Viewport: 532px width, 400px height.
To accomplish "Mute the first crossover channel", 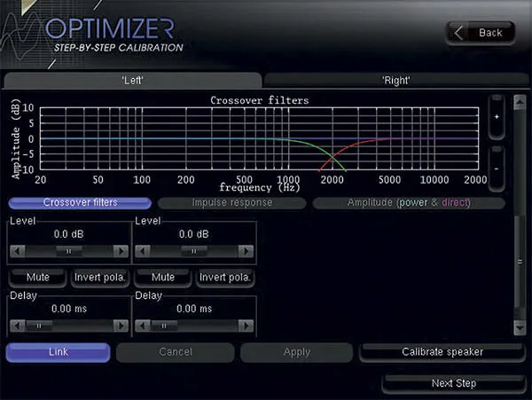I will tap(37, 278).
